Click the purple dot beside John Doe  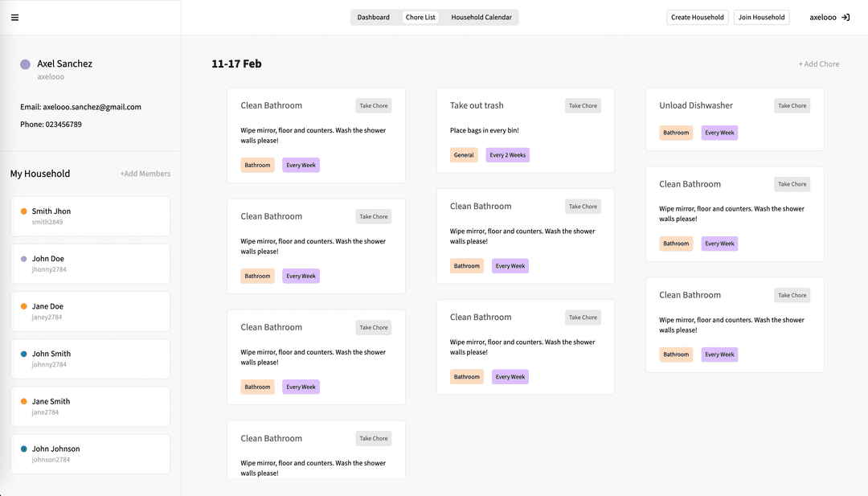(x=24, y=259)
